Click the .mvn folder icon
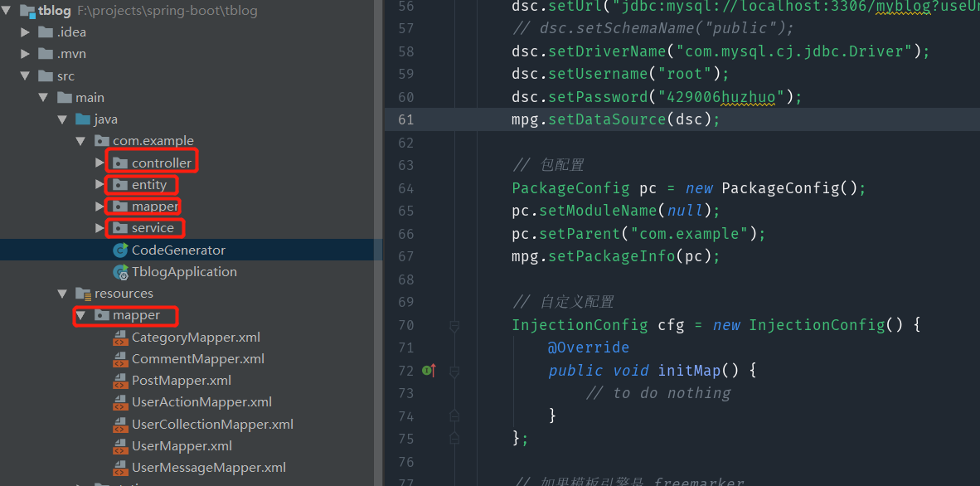 (x=46, y=54)
